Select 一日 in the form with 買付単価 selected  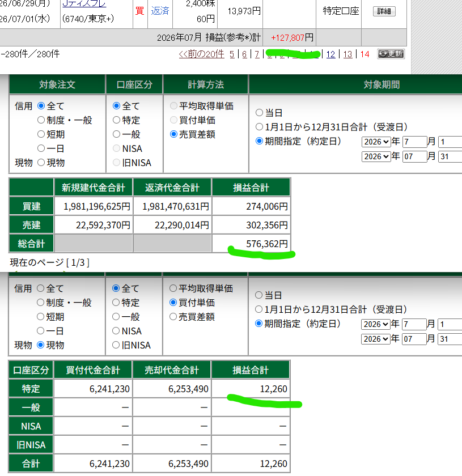coord(40,331)
